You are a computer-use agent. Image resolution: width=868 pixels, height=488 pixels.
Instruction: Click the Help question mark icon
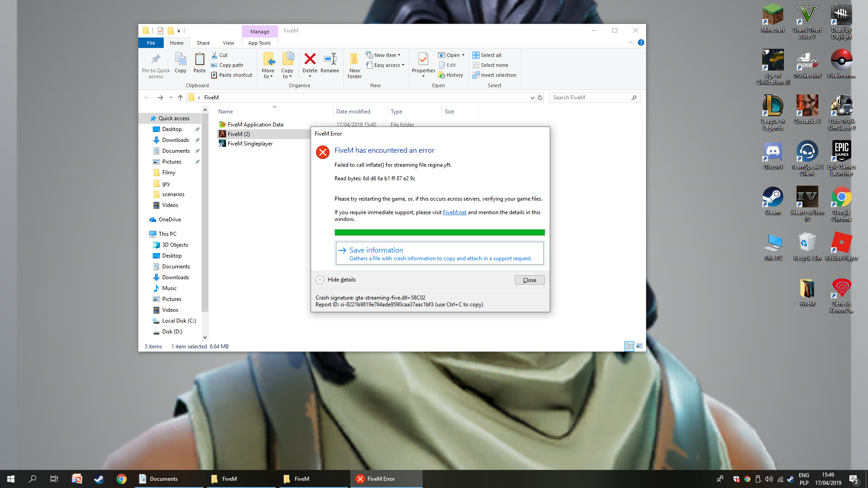point(641,42)
